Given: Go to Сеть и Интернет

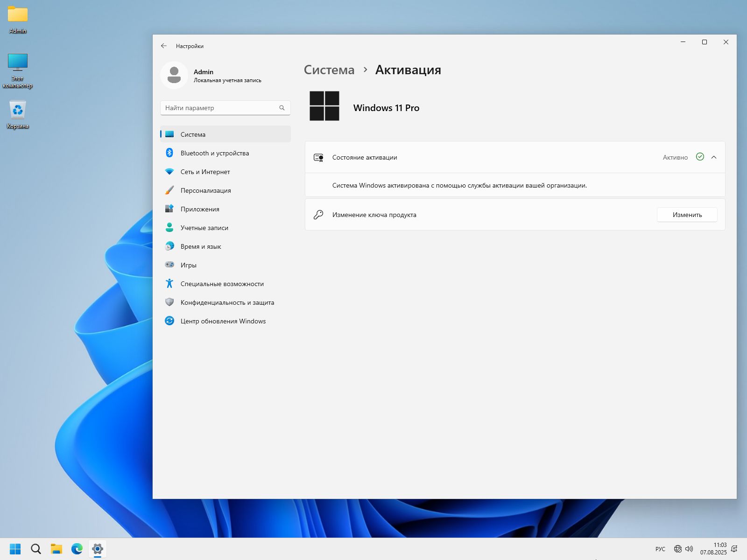Looking at the screenshot, I should [x=225, y=172].
